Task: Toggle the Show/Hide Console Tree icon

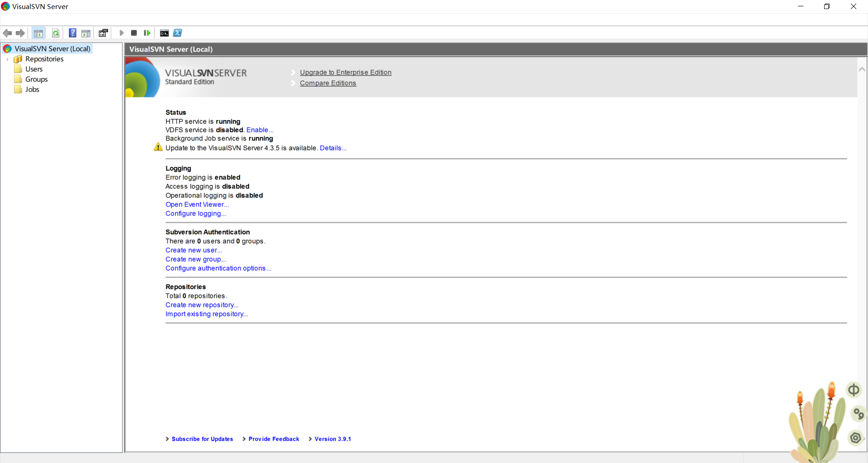Action: [38, 33]
